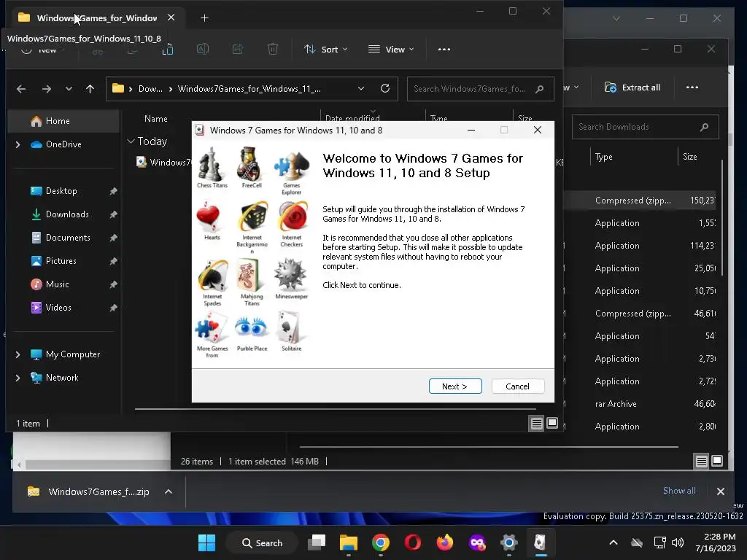Expand the OneDrive tree node
This screenshot has height=560, width=747.
pyautogui.click(x=18, y=144)
